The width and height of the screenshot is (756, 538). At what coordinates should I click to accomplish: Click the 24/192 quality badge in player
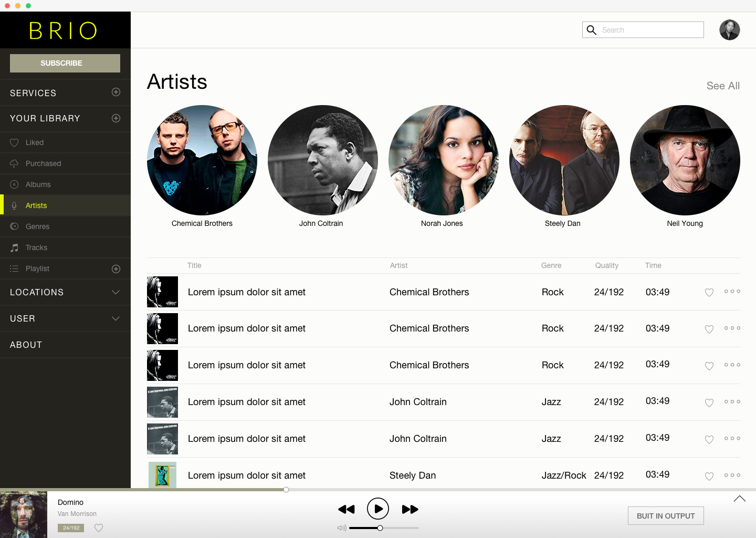point(71,528)
